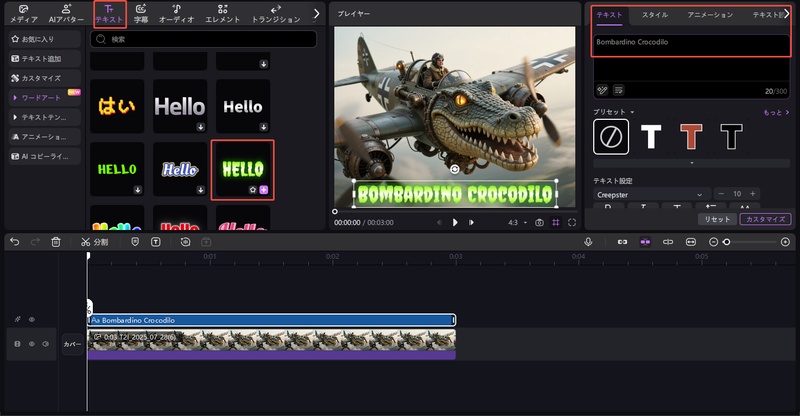
Task: Open the 4:3 aspect ratio dropdown
Action: pos(517,223)
